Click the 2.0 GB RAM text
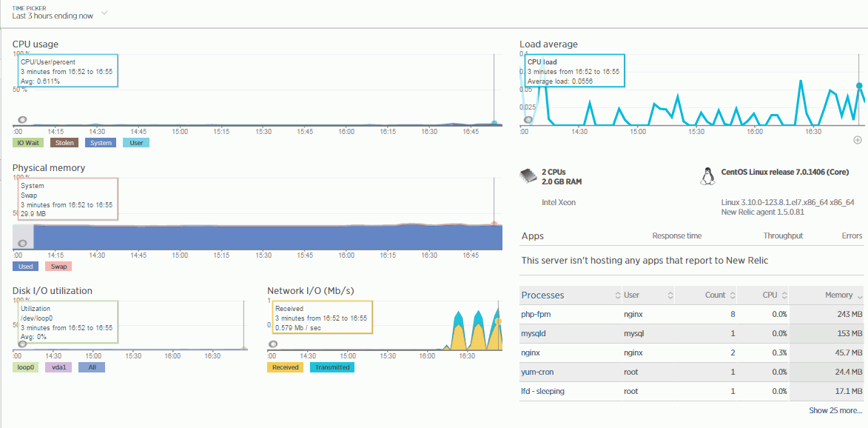The height and width of the screenshot is (428, 868). (562, 181)
